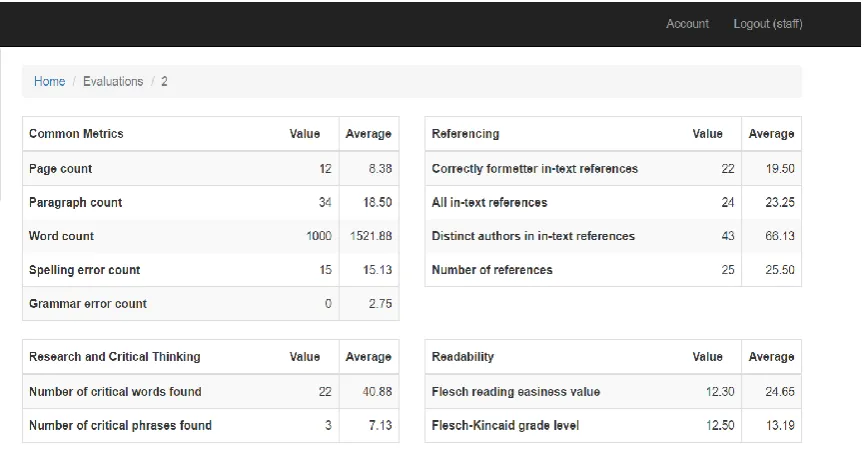This screenshot has width=867, height=450.
Task: Click Flesch reading easiness average 24.65
Action: (x=780, y=391)
